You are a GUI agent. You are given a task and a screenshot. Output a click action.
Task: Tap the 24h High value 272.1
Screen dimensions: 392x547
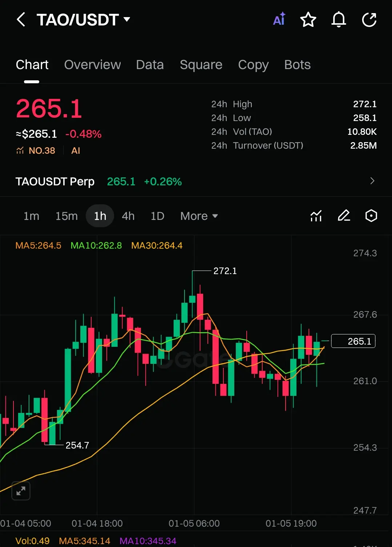pos(365,104)
